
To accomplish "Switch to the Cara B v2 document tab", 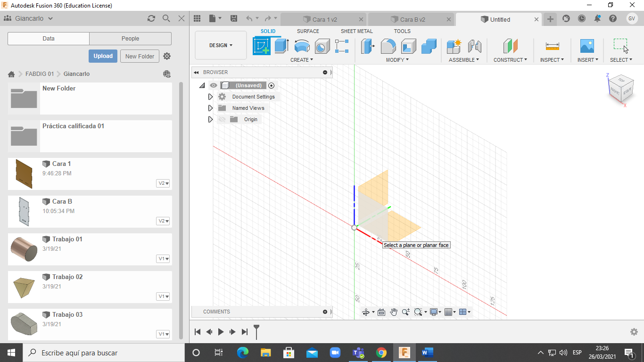I will [x=411, y=19].
